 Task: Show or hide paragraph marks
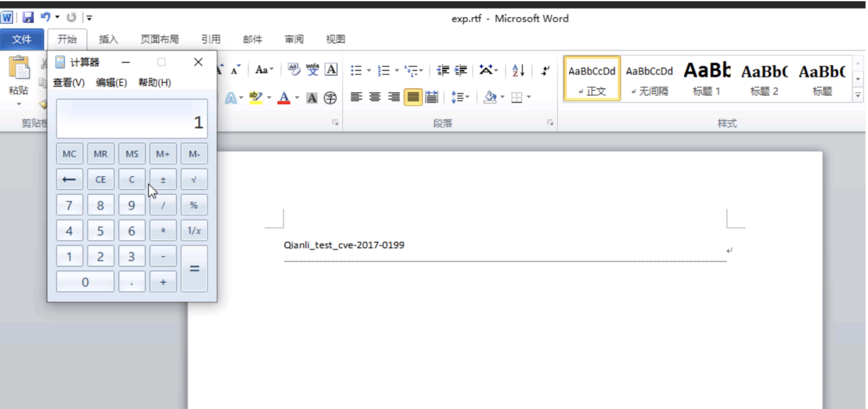click(545, 70)
